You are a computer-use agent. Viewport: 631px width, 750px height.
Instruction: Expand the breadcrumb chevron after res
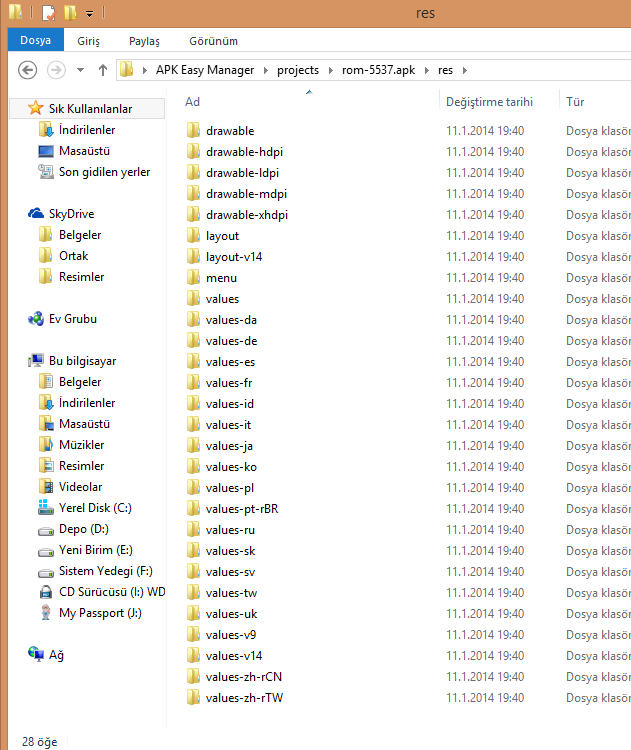[464, 70]
